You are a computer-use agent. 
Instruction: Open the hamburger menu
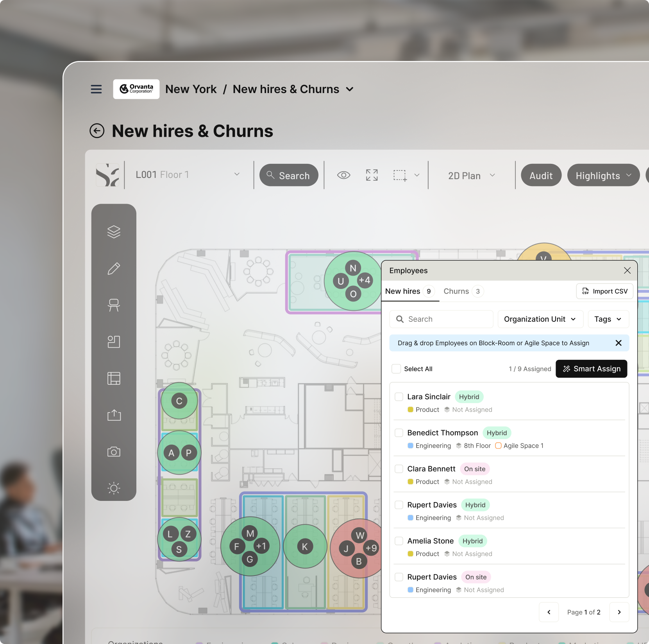pyautogui.click(x=96, y=89)
